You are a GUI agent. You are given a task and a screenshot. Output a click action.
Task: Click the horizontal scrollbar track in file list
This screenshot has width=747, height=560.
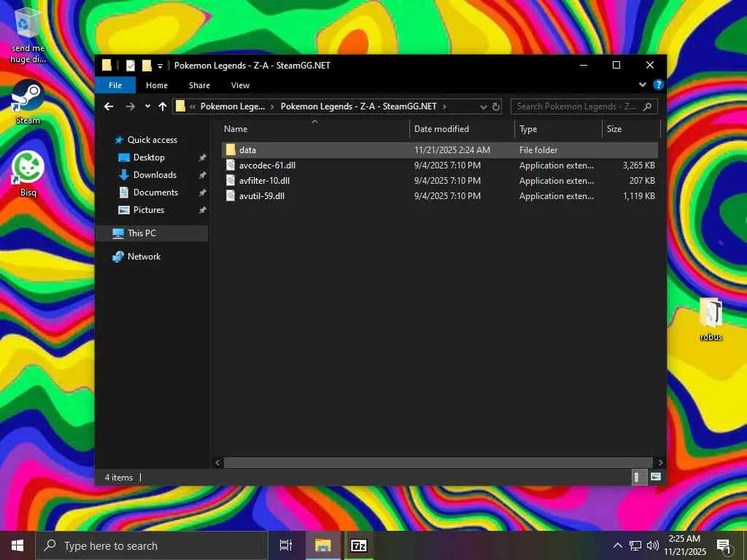pyautogui.click(x=438, y=462)
